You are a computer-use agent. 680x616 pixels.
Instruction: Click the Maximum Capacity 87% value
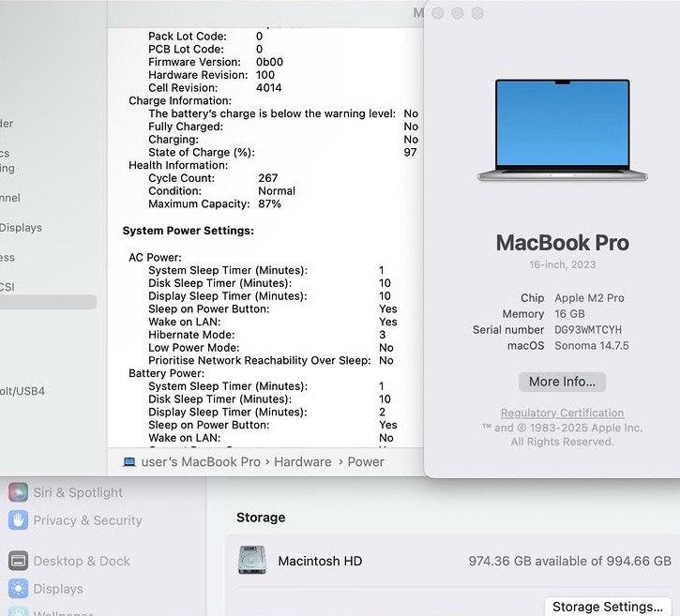[270, 203]
